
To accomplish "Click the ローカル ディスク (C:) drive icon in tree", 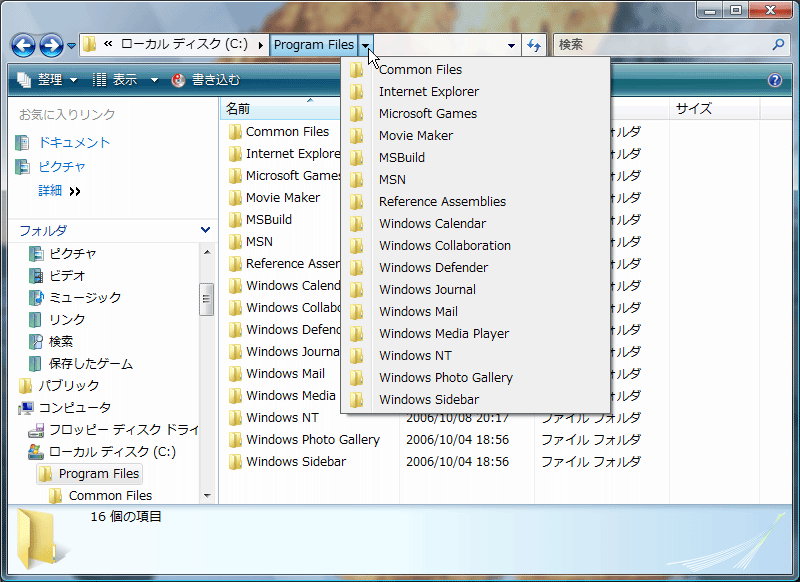I will (36, 452).
